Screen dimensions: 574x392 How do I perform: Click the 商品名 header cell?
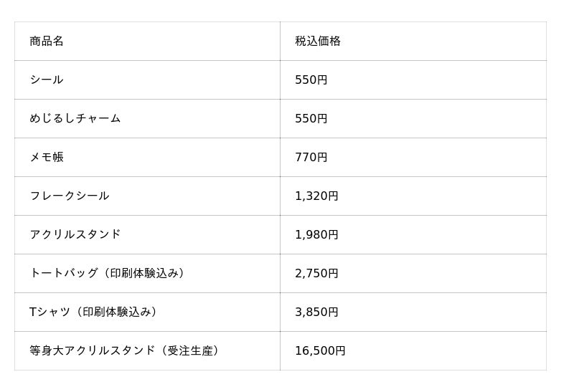coord(147,41)
